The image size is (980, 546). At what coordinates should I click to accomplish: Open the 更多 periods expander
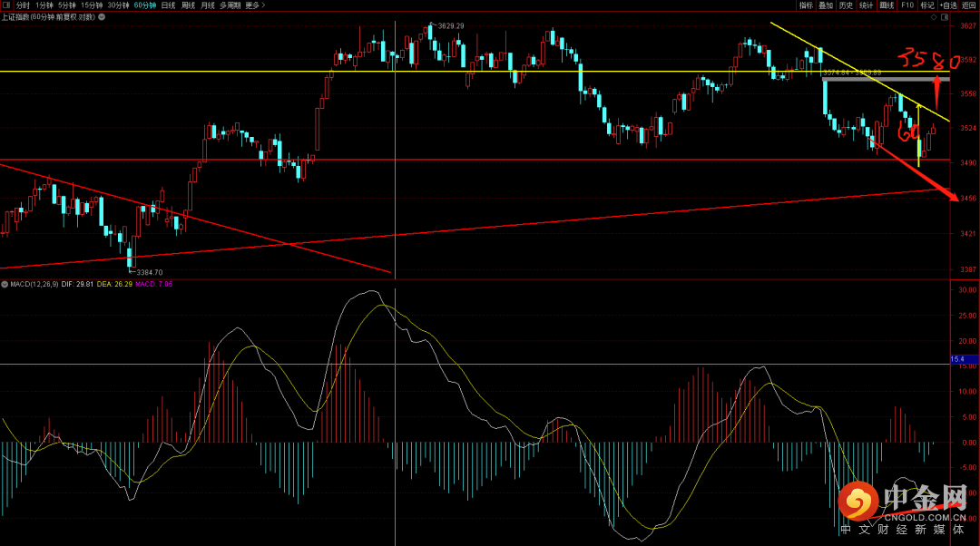256,5
